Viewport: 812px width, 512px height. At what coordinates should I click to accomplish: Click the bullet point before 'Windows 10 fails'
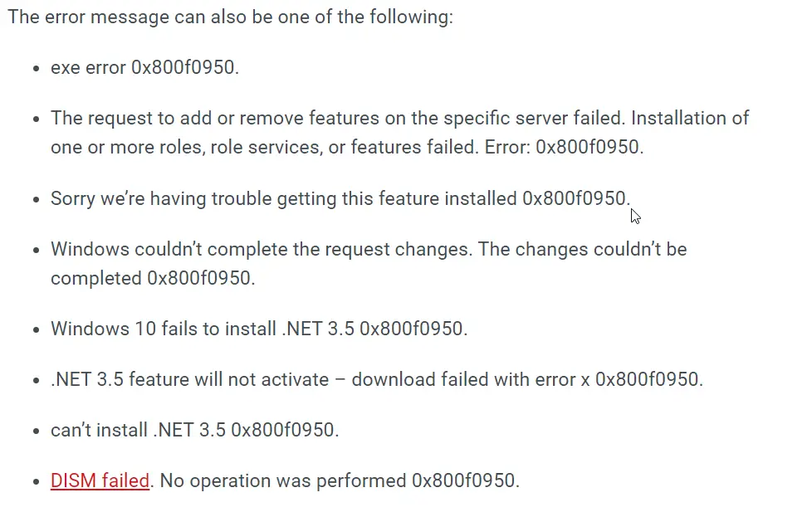(x=36, y=329)
